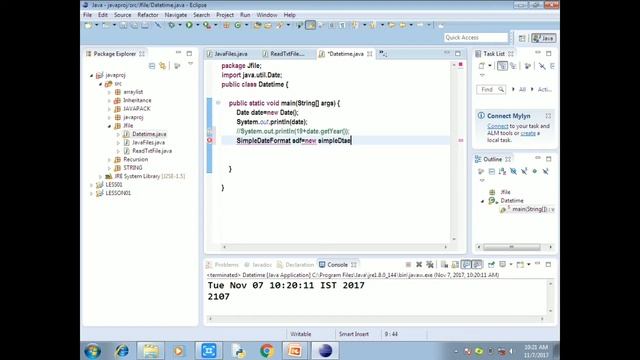Expand the arraylist package

109,92
